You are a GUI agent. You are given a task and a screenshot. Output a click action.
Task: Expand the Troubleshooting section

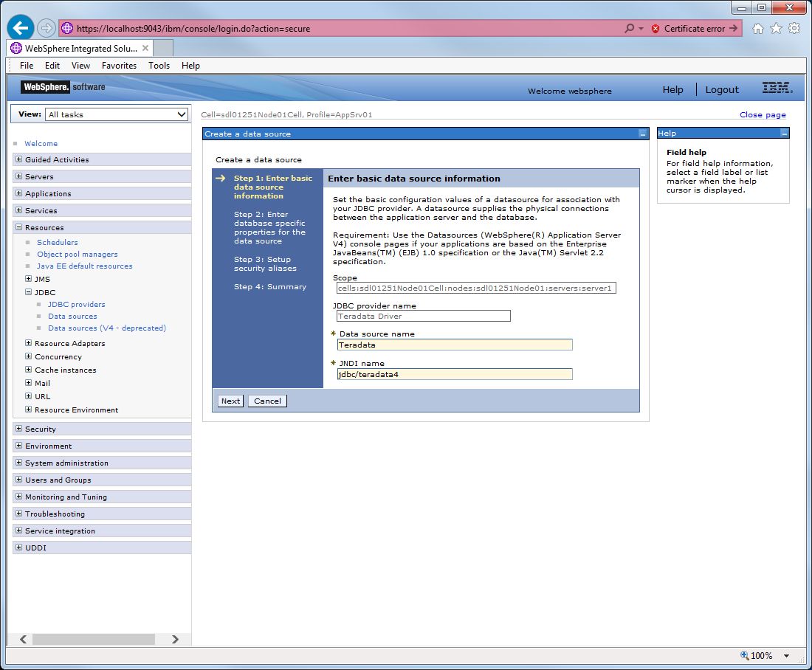click(18, 513)
